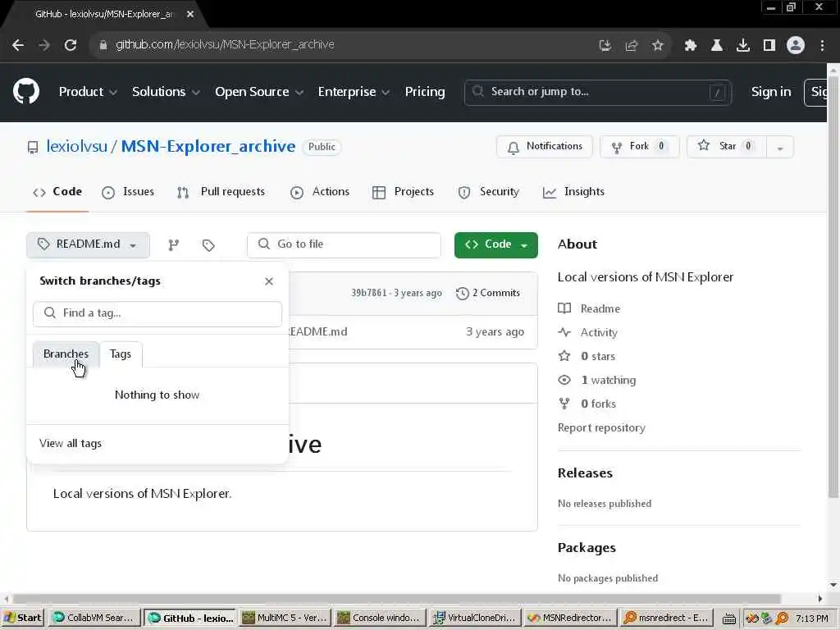Open the Chrome profile avatar icon

pos(795,46)
